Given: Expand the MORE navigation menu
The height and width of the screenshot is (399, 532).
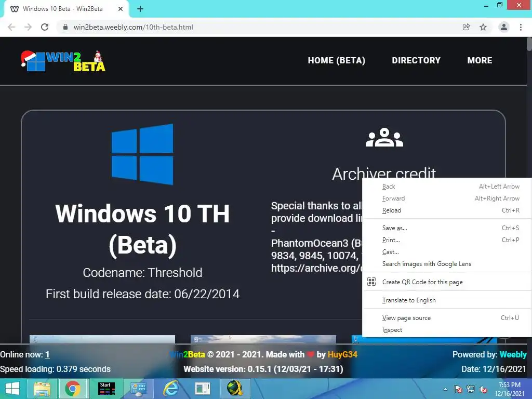Looking at the screenshot, I should pyautogui.click(x=480, y=60).
